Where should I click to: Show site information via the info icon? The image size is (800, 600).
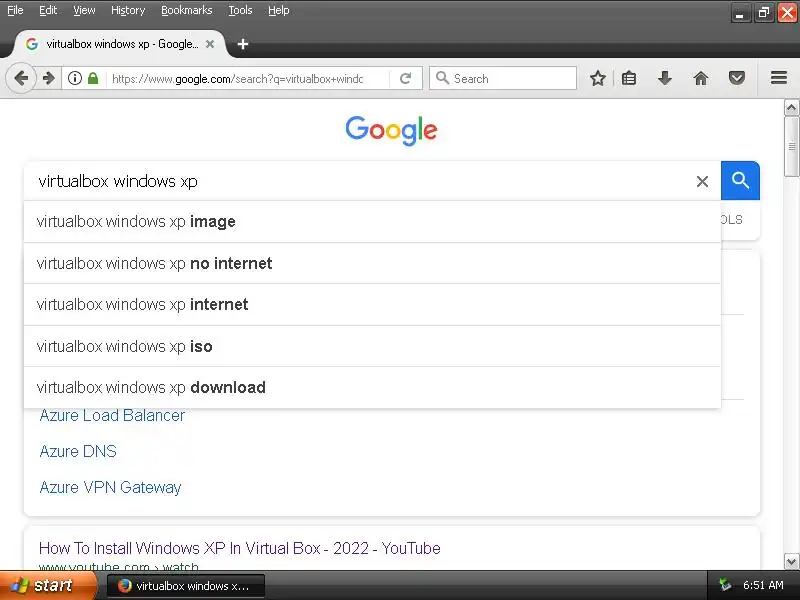coord(75,78)
